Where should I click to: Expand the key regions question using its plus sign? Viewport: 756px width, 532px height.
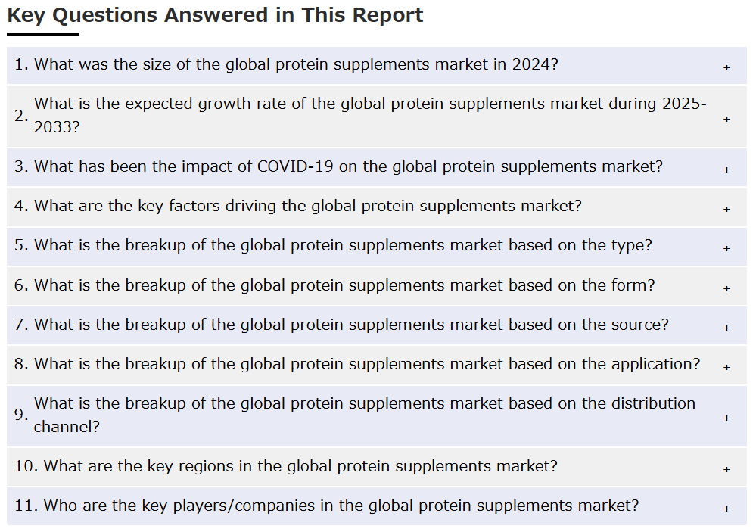(x=726, y=469)
